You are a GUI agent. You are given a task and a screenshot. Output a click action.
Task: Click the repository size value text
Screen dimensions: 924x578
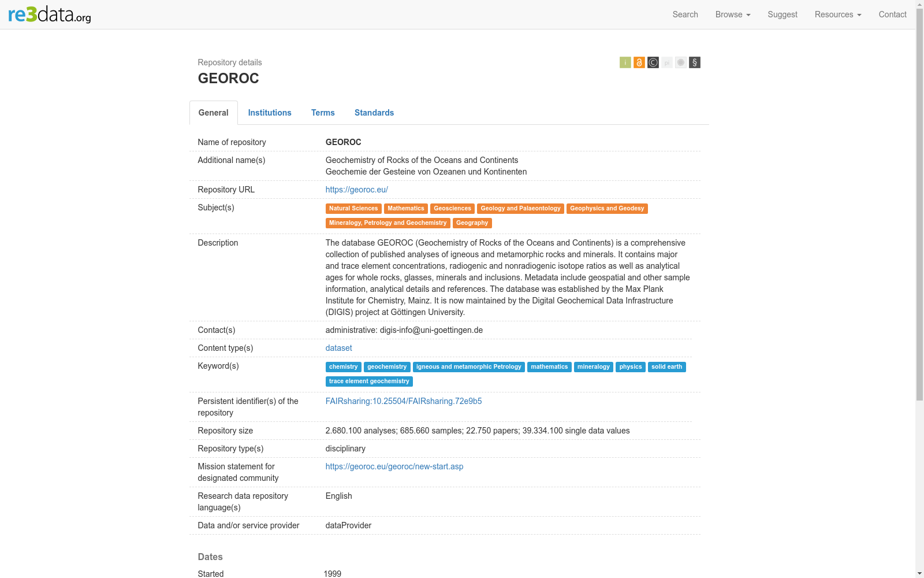point(478,431)
